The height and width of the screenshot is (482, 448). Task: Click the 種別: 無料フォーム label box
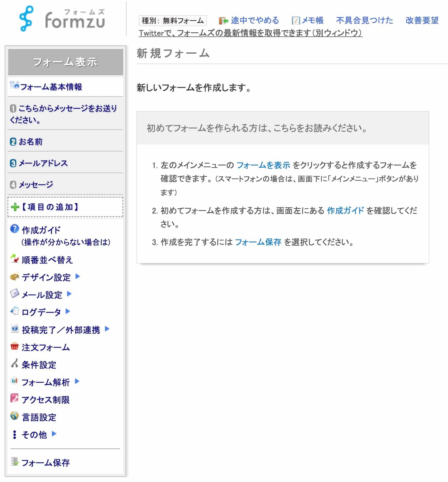coord(173,21)
